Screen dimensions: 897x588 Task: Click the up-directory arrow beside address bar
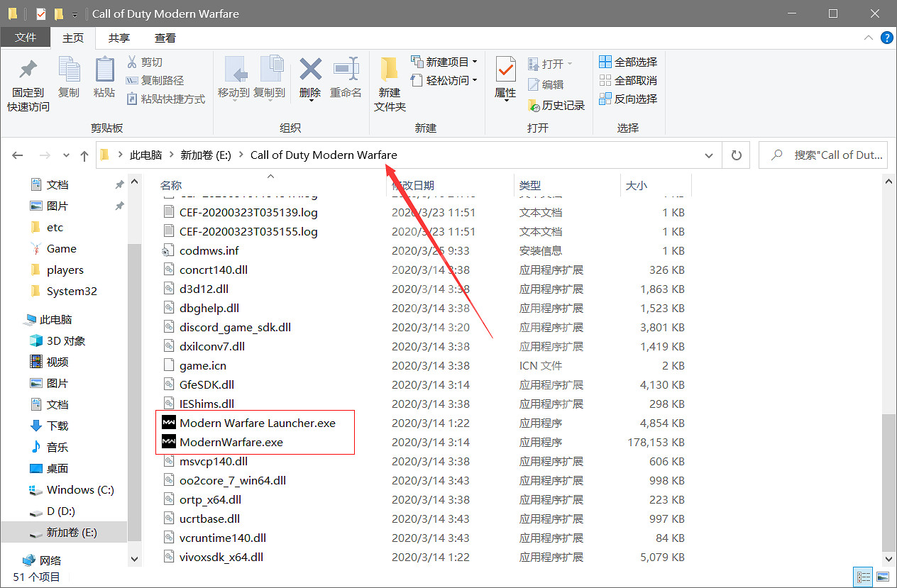click(x=84, y=155)
